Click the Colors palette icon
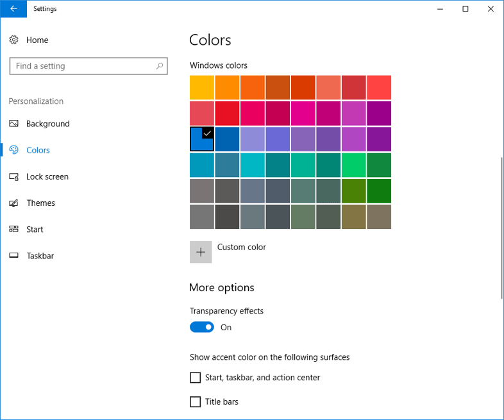 (x=13, y=150)
